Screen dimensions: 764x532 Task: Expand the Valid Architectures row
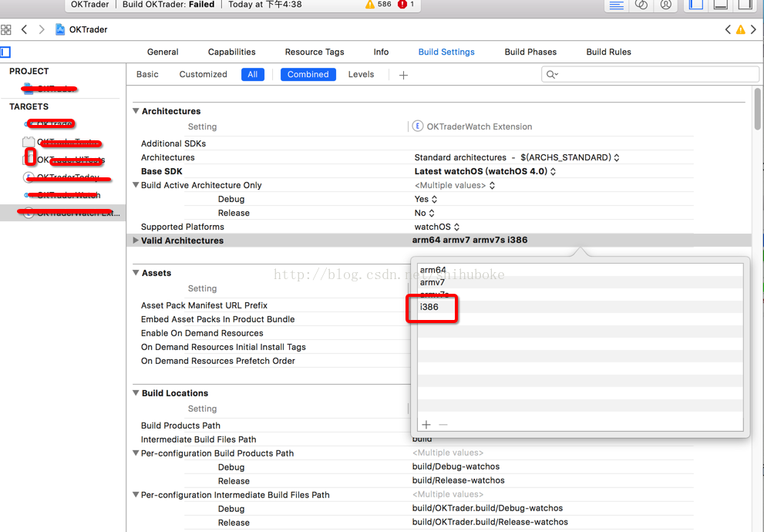[136, 241]
